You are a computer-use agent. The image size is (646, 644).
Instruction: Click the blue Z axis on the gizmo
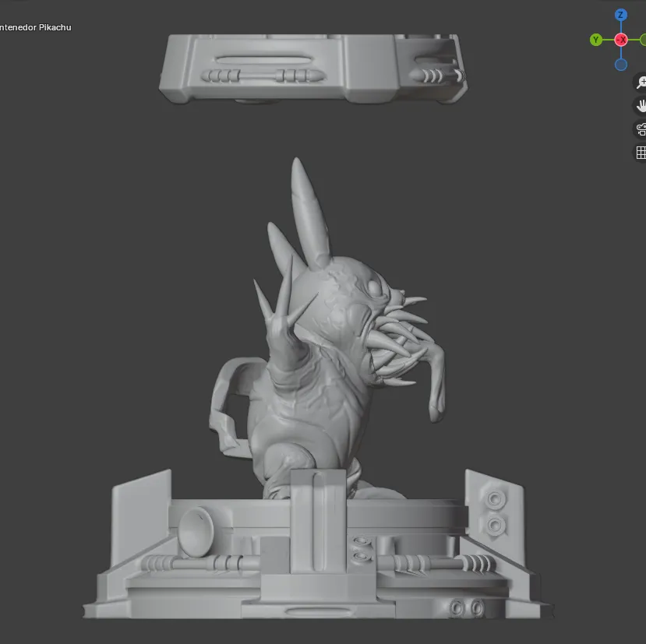tap(621, 16)
